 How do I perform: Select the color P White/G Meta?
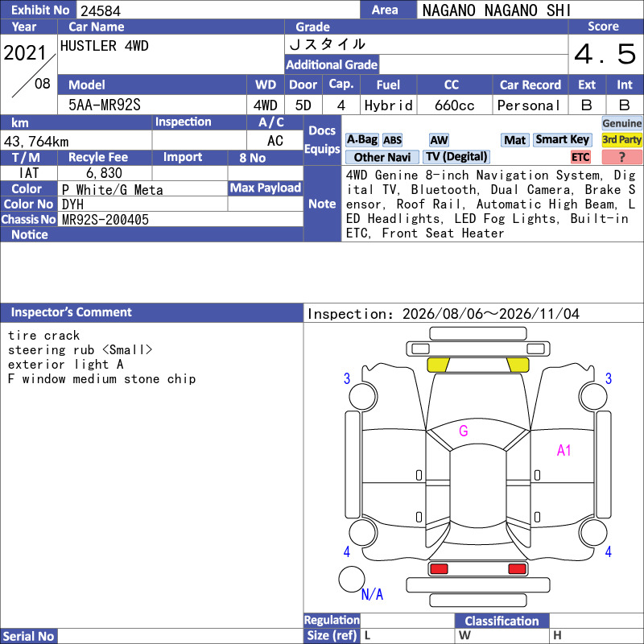pos(112,190)
